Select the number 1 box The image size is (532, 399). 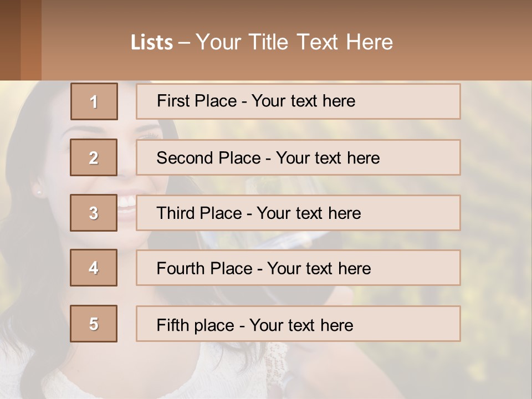point(94,101)
